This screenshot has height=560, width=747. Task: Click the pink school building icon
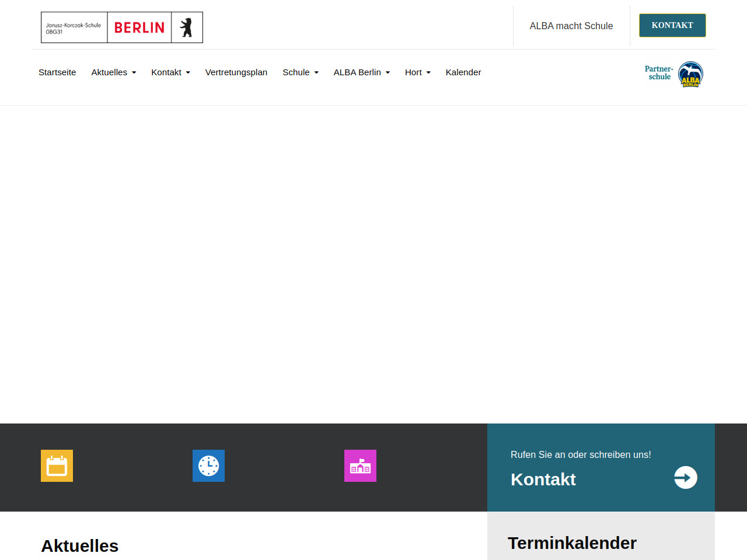[360, 466]
